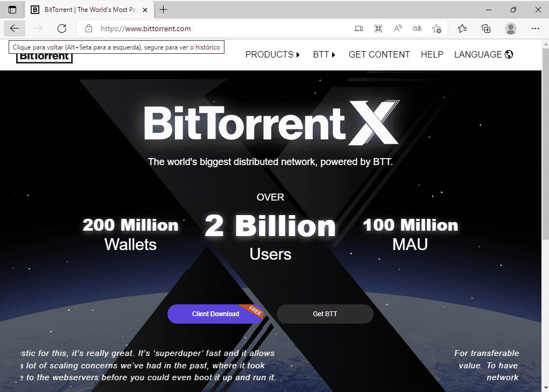Reload the page with the refresh icon
Screen dimensions: 549x392
click(x=62, y=28)
